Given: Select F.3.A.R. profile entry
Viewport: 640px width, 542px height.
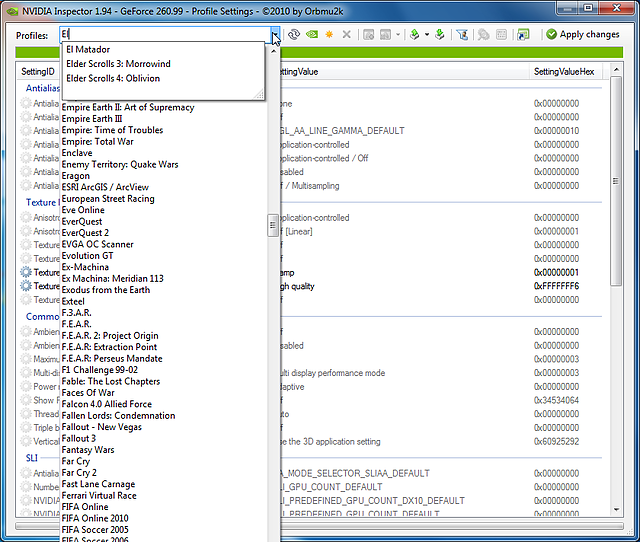Looking at the screenshot, I should coord(76,313).
